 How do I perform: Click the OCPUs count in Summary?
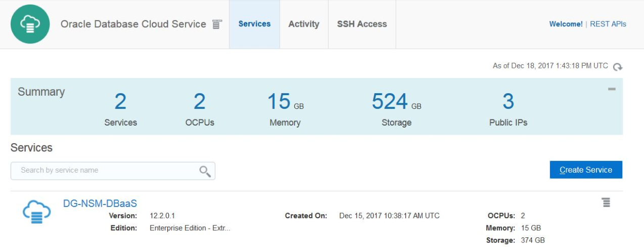200,102
